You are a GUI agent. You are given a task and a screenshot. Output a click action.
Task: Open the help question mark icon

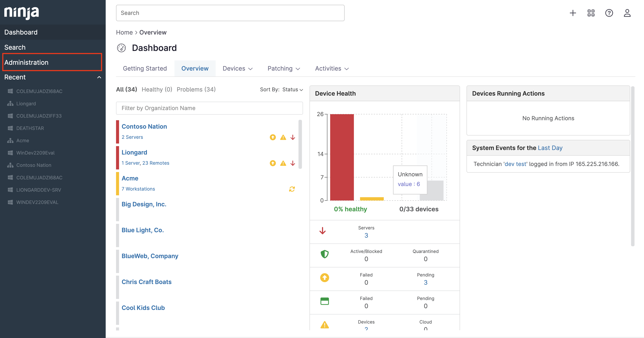609,13
